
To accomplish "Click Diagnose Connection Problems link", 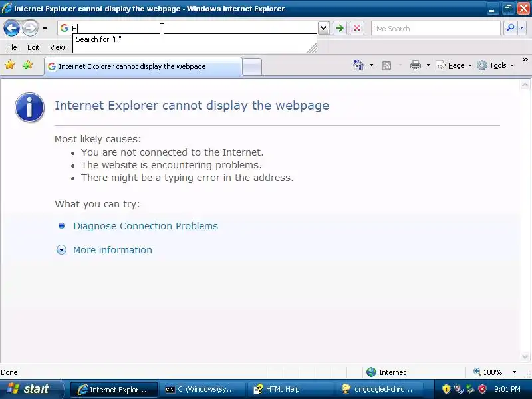I will (146, 226).
